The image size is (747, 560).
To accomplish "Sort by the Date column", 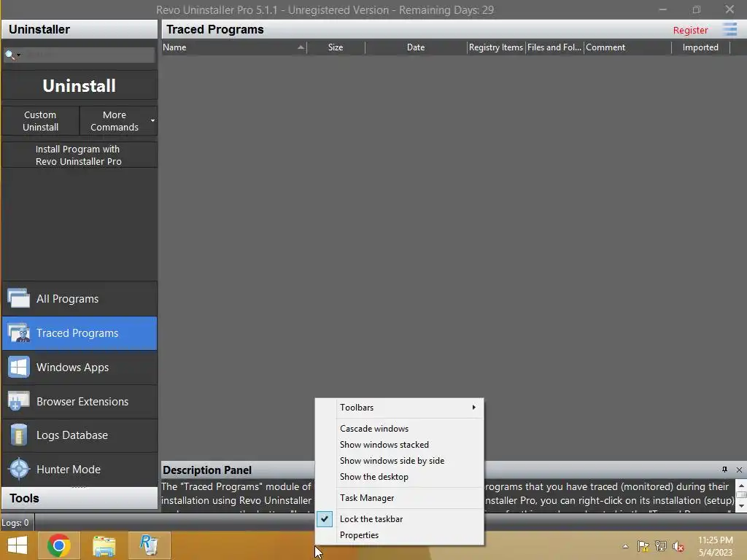I will click(415, 47).
